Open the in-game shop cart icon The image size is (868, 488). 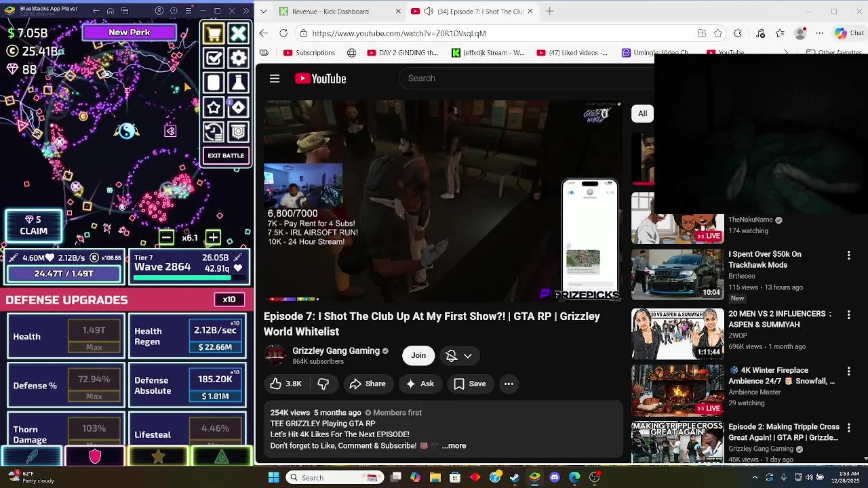click(x=214, y=33)
